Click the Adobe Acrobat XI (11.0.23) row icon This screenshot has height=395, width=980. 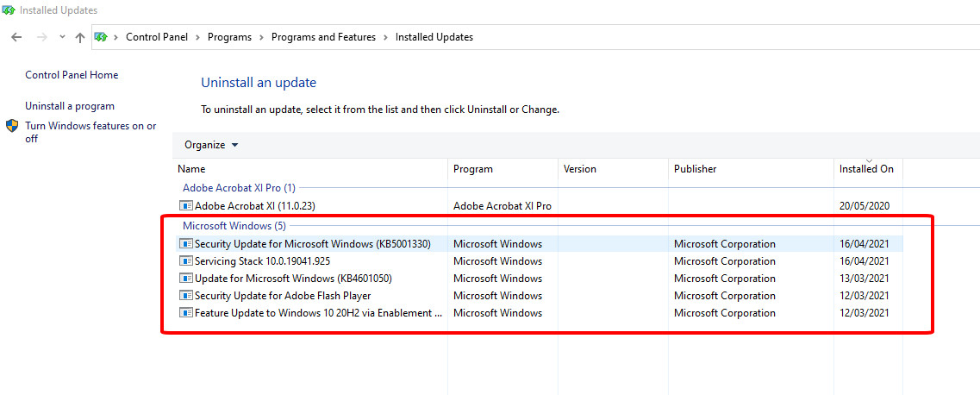(x=186, y=205)
